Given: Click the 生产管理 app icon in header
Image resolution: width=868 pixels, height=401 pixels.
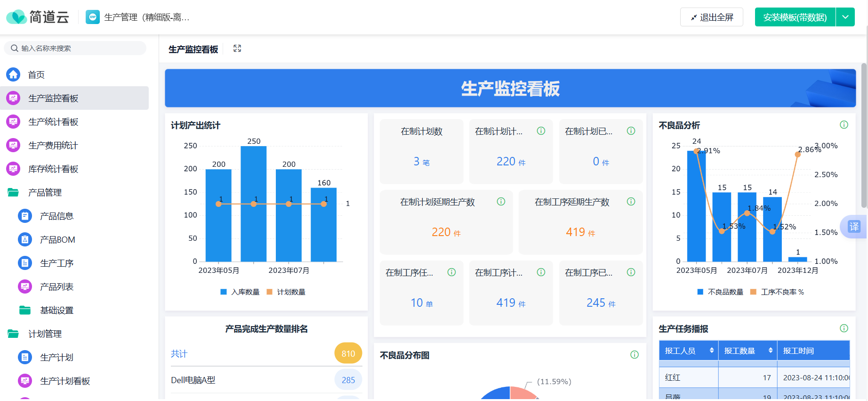Looking at the screenshot, I should tap(93, 17).
